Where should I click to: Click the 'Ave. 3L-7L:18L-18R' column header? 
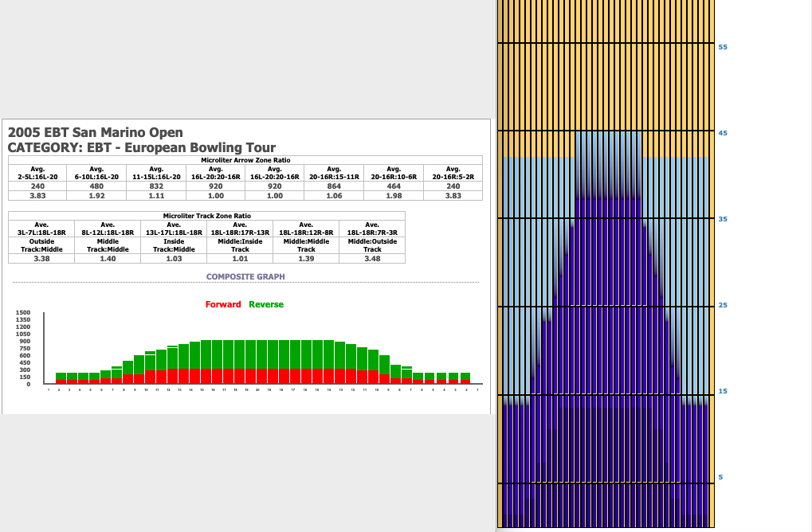[41, 229]
